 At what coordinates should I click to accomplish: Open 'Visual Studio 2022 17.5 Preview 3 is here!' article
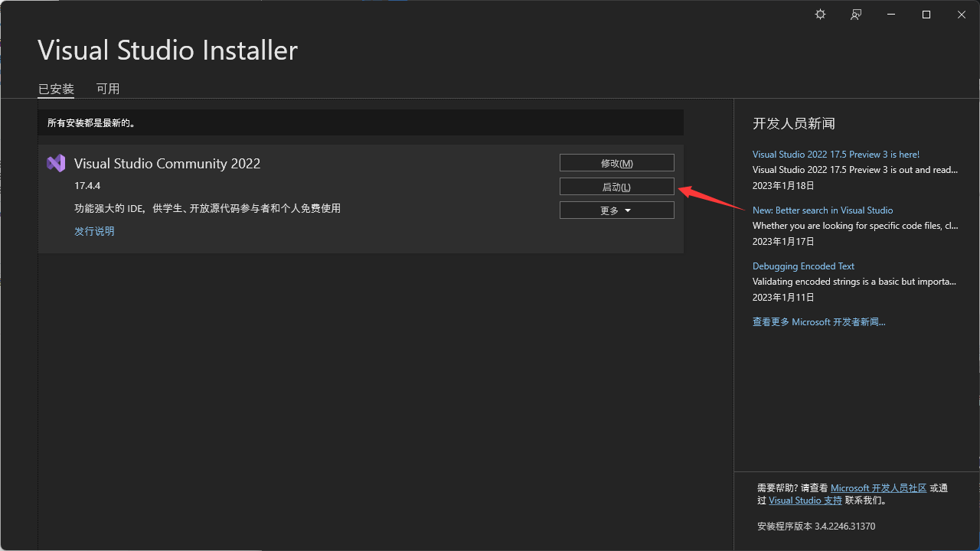[x=836, y=155]
